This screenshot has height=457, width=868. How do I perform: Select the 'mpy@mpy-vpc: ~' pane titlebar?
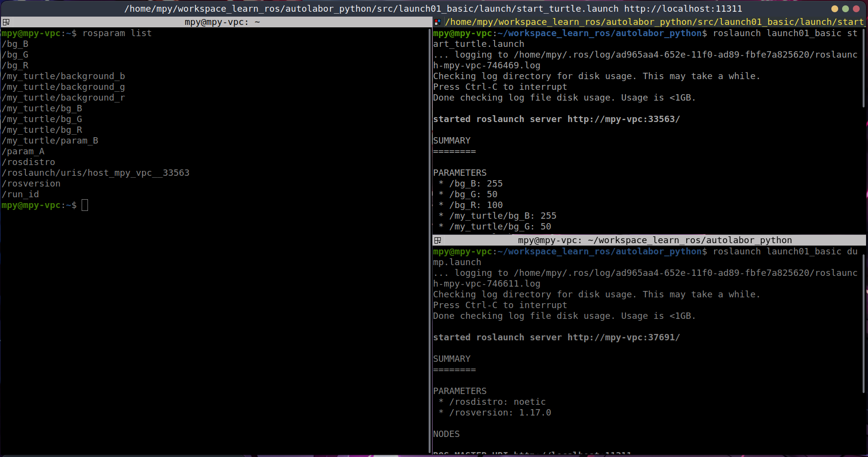point(222,22)
